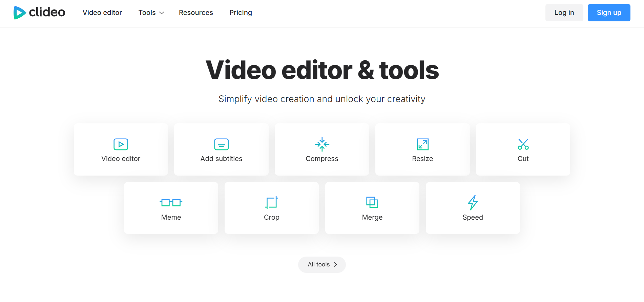Open Video editor from the navigation bar
The width and height of the screenshot is (644, 302).
pyautogui.click(x=102, y=13)
